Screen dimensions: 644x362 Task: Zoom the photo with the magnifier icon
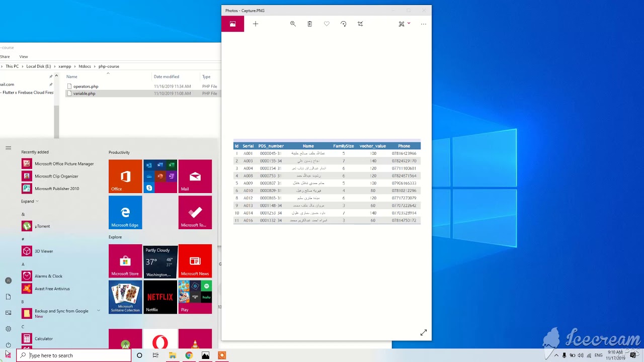pyautogui.click(x=293, y=24)
